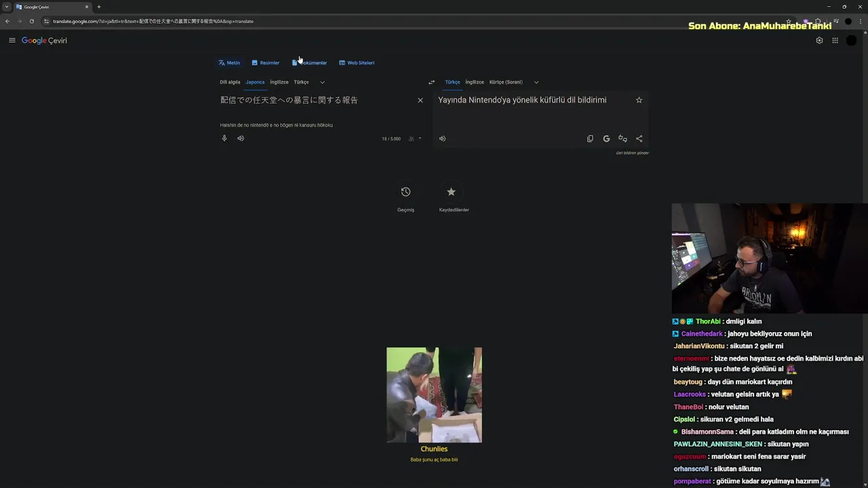
Task: Share the translation
Action: [639, 138]
